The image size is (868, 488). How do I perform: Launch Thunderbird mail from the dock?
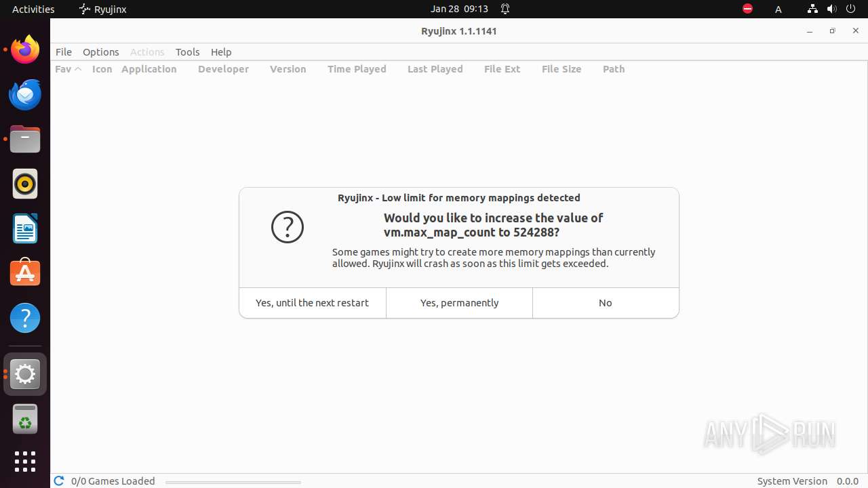(x=25, y=94)
